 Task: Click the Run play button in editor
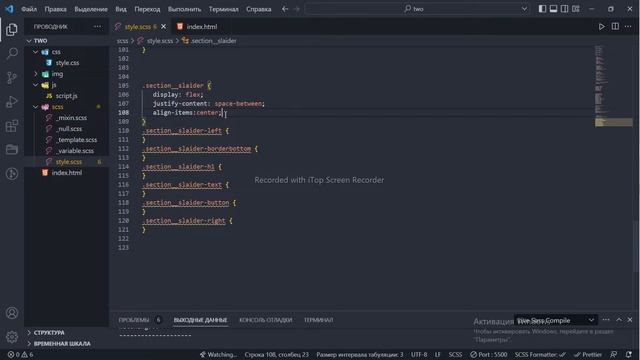click(601, 27)
